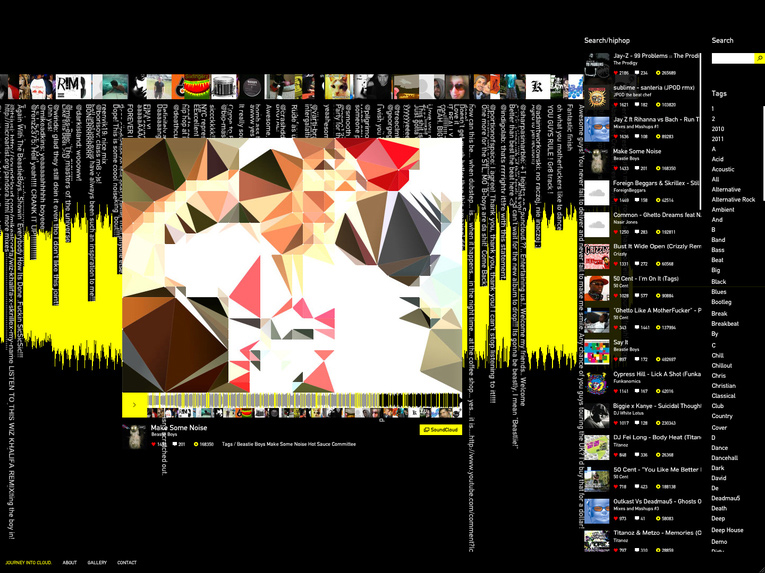765x573 pixels.
Task: Select the Alternative Rock tag
Action: tap(733, 200)
